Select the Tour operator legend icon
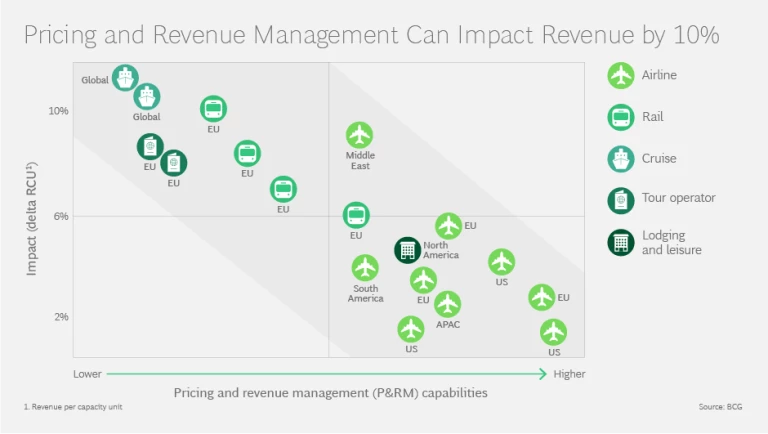 point(621,199)
